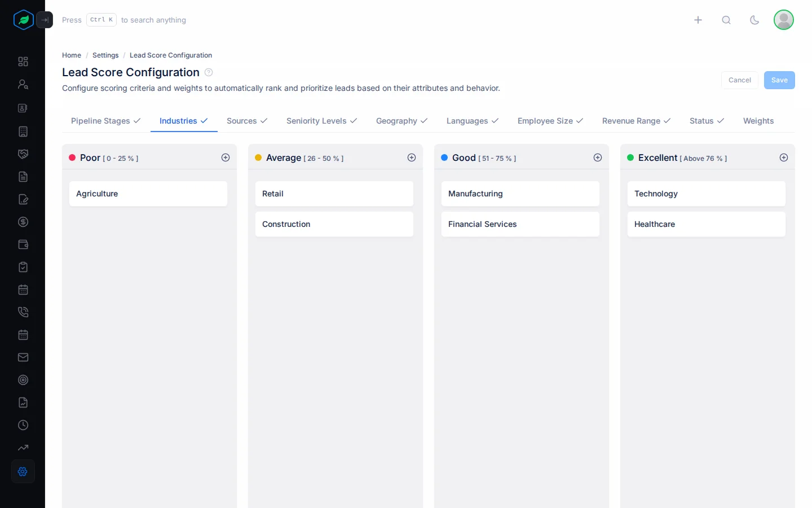Screen dimensions: 812x508
Task: Open the companies building sidebar icon
Action: 23,132
